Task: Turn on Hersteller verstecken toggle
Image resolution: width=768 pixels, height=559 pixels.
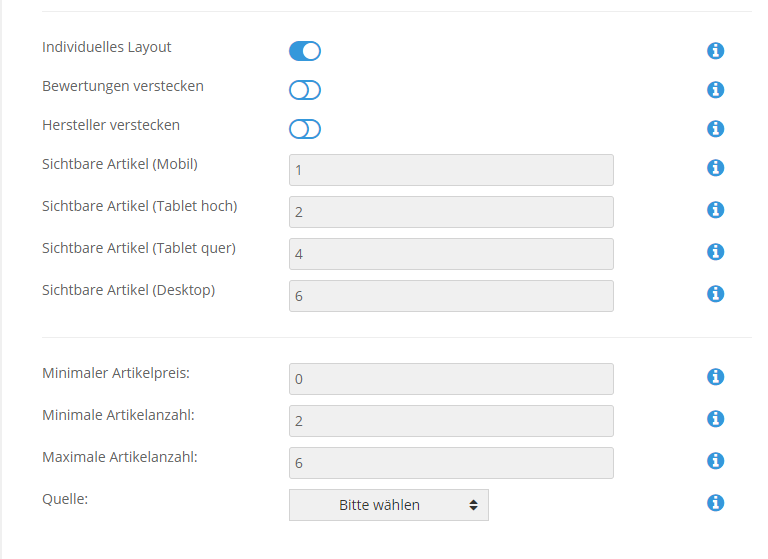Action: pyautogui.click(x=305, y=129)
